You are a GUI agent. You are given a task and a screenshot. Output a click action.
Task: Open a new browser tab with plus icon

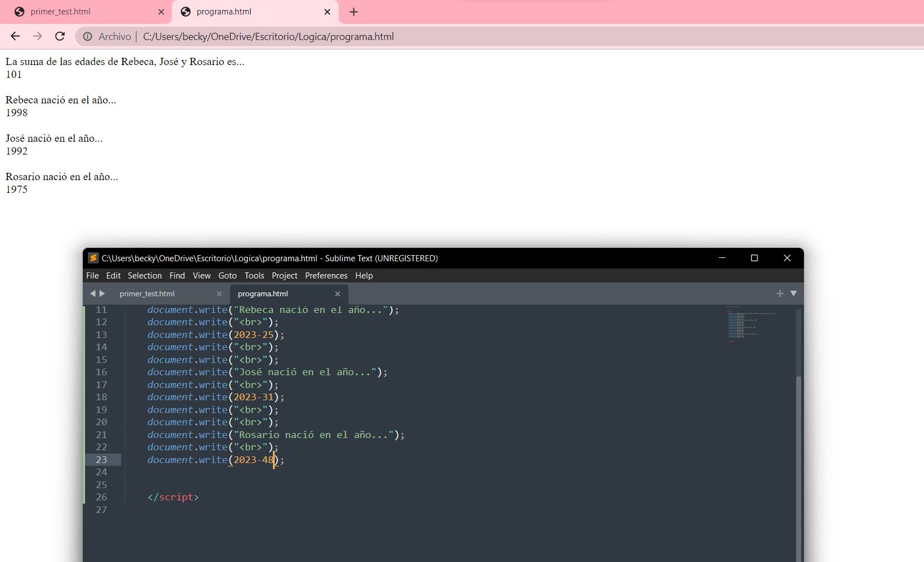click(354, 12)
